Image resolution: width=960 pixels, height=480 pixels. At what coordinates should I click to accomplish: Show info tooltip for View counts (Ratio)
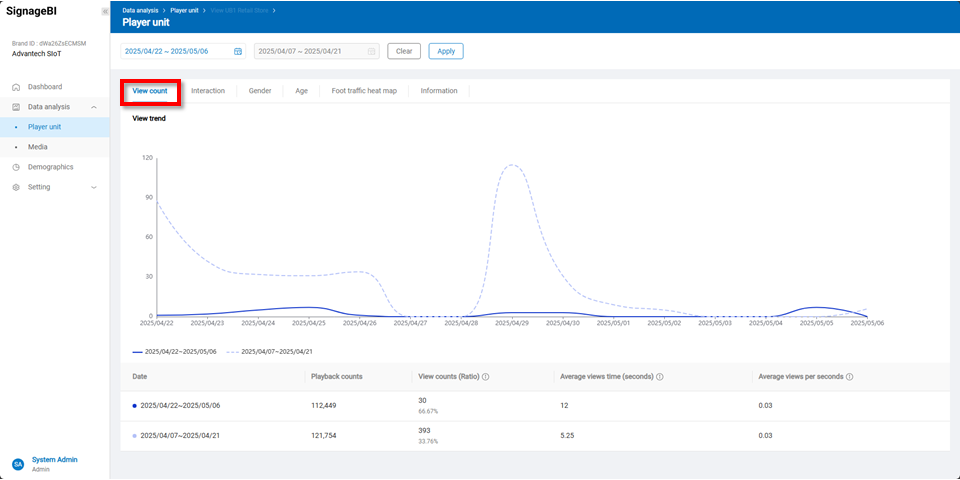486,377
